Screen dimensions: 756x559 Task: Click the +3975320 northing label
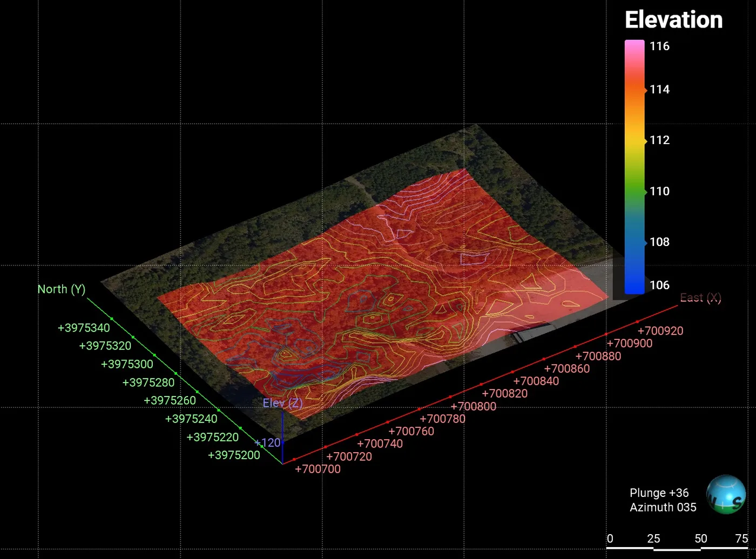point(105,346)
